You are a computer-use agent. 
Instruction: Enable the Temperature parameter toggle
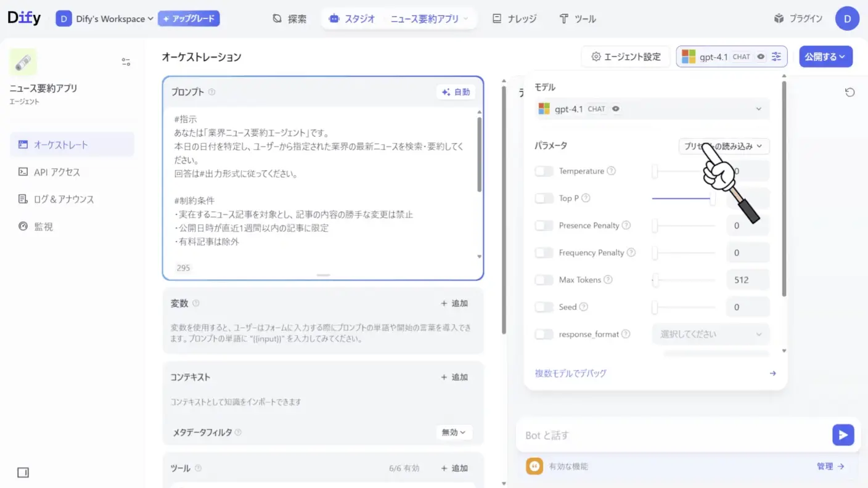point(544,171)
